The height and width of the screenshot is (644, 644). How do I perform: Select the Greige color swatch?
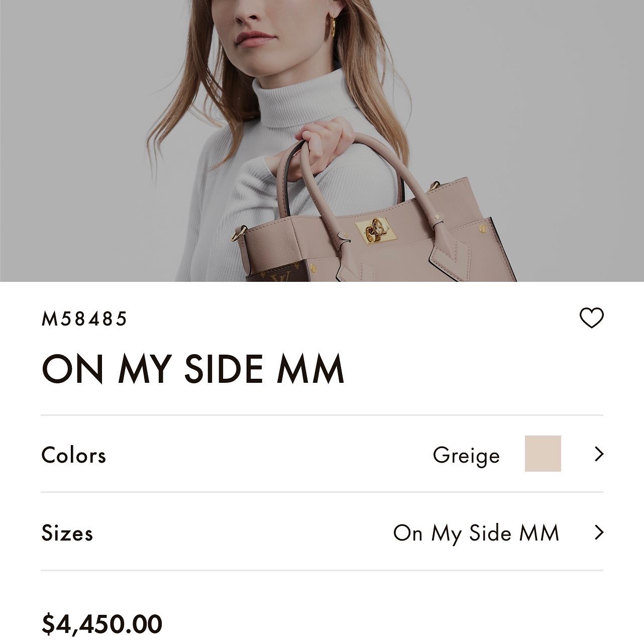point(543,454)
